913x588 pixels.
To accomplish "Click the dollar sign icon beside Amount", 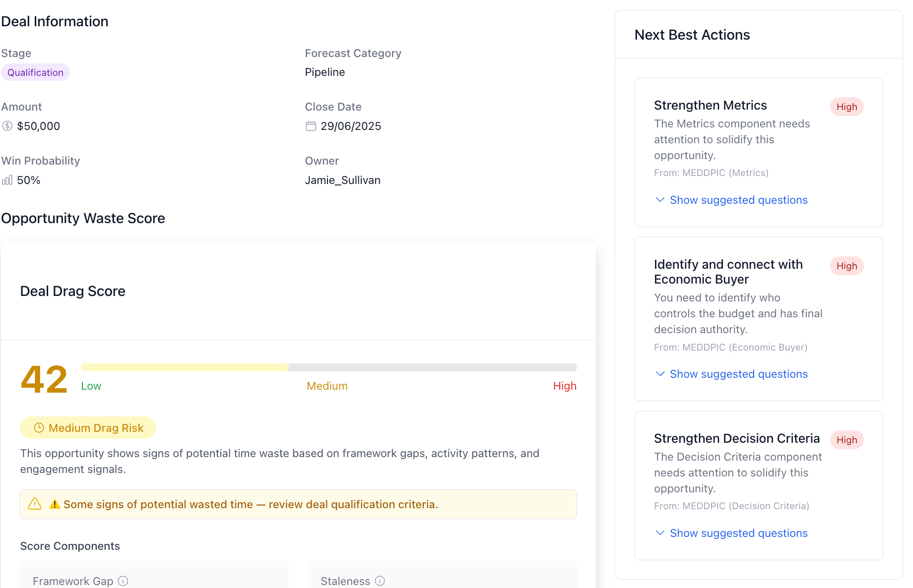I will 7,125.
